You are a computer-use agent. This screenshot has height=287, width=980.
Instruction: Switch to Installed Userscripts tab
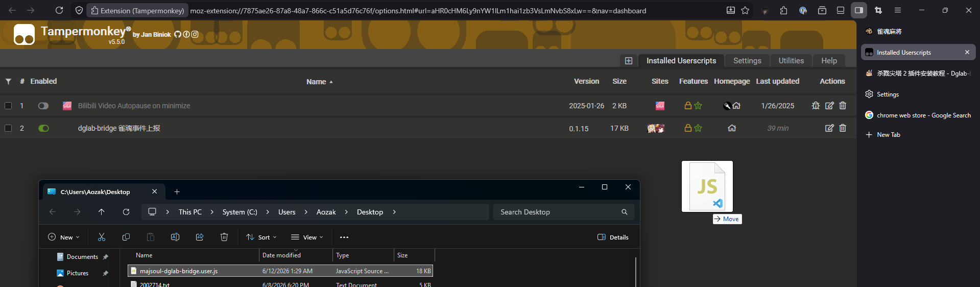click(x=681, y=61)
